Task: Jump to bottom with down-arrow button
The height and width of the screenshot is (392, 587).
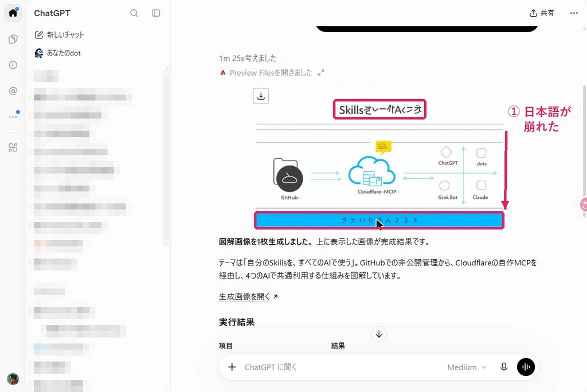Action: (x=379, y=334)
